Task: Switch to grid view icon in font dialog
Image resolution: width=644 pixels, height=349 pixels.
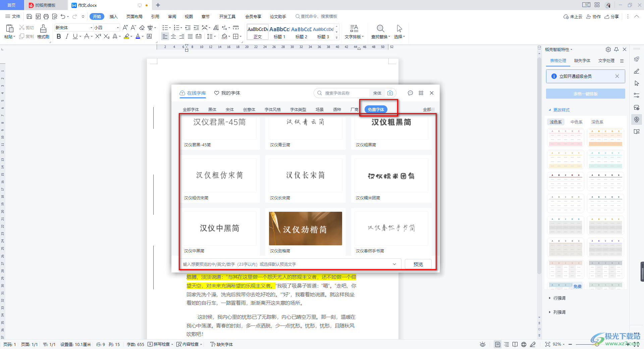Action: 421,93
